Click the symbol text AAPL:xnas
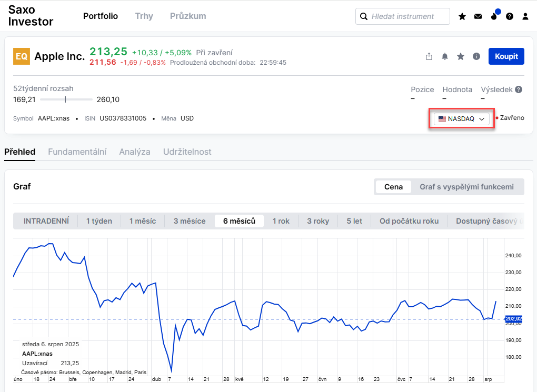Viewport: 537px width, 392px height. click(53, 118)
